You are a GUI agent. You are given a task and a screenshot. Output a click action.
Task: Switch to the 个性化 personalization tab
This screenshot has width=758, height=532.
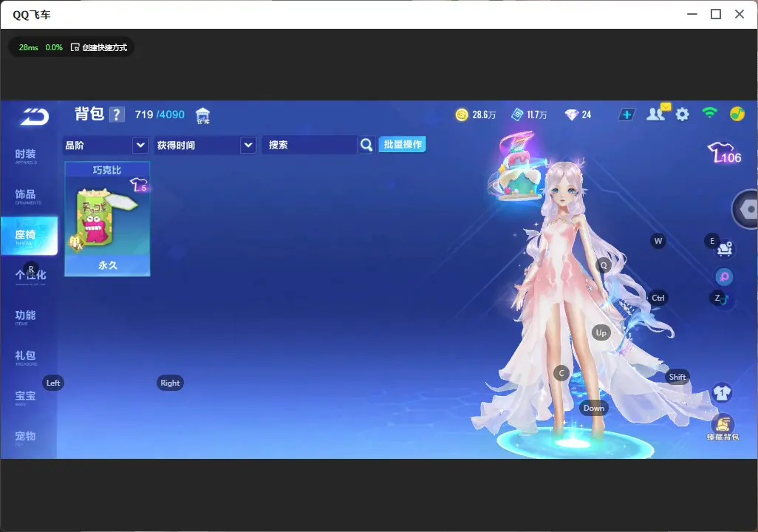click(29, 276)
